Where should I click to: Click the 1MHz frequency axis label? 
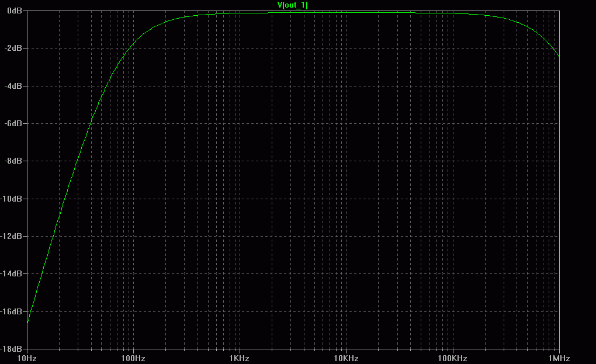coord(559,358)
